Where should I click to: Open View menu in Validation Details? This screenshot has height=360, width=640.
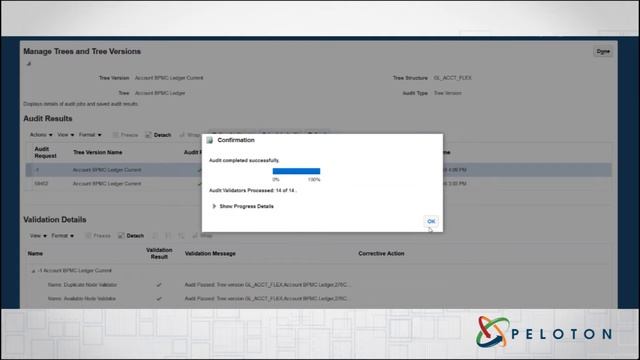[38, 236]
